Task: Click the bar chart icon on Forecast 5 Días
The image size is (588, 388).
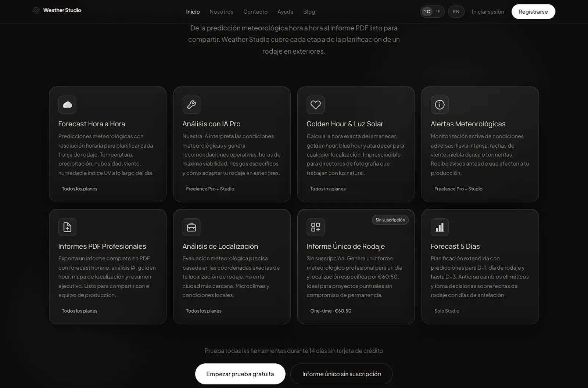Action: (x=440, y=227)
